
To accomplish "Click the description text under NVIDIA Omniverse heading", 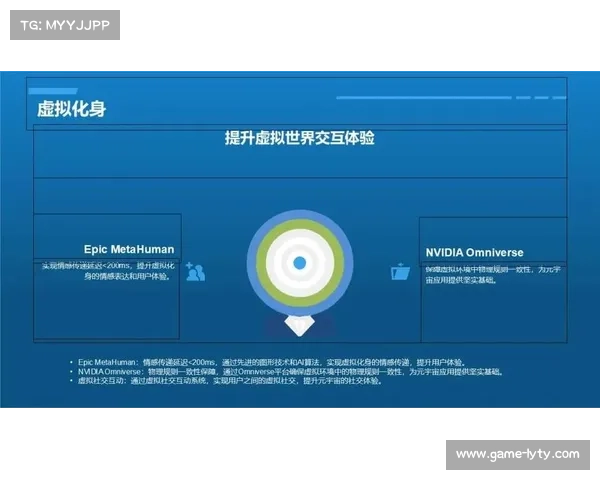I will tap(493, 275).
